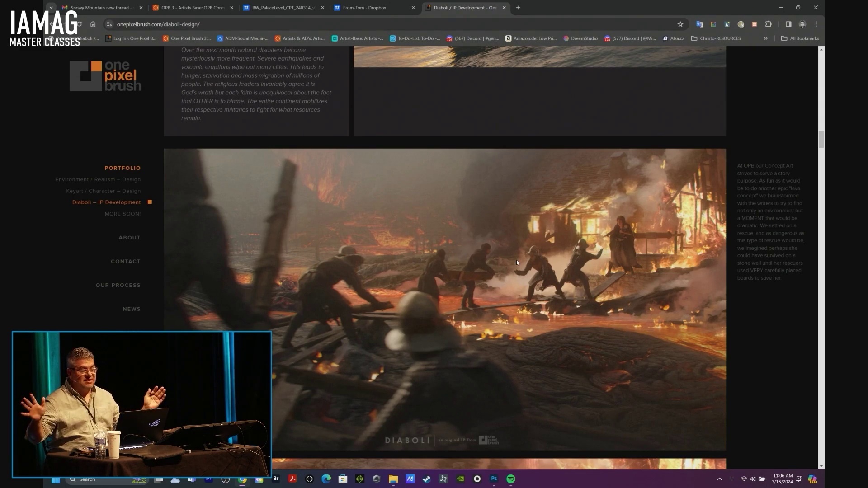Click the burning village rescue artwork
This screenshot has height=488, width=868.
click(x=445, y=300)
